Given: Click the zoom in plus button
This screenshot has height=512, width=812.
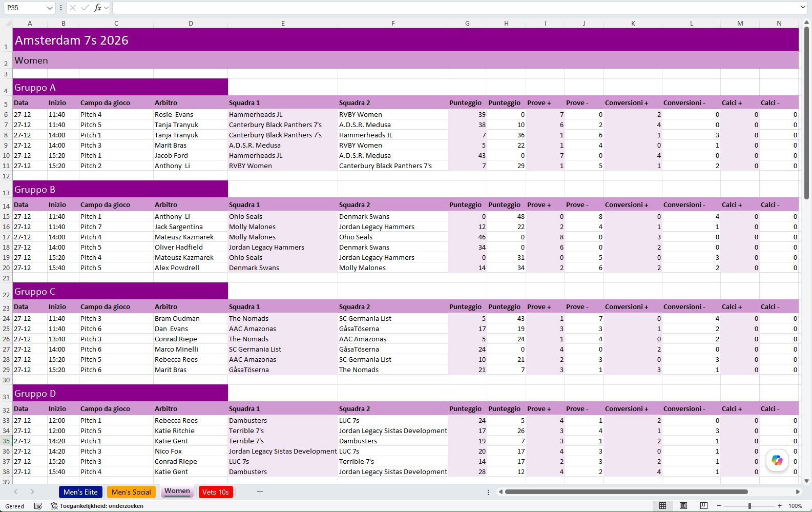Looking at the screenshot, I should pos(780,506).
